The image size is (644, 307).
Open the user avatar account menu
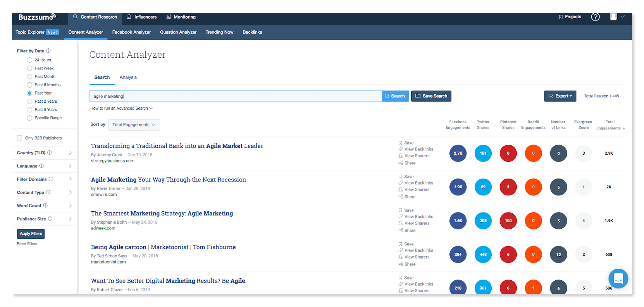pos(617,17)
